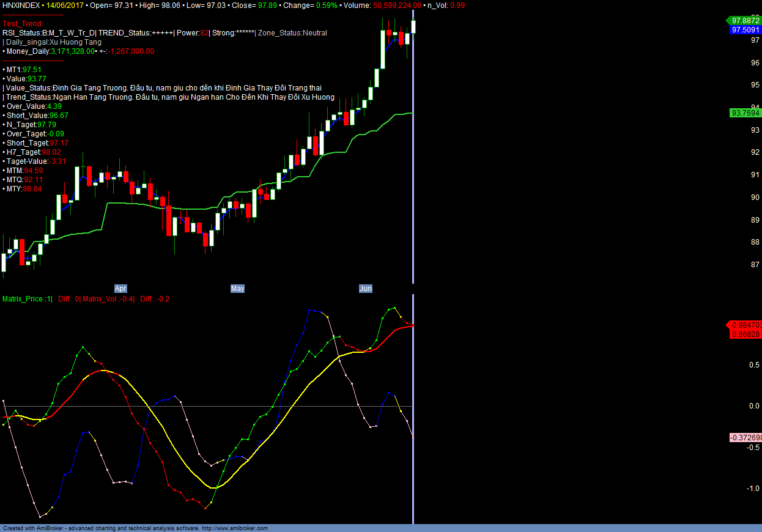Image resolution: width=762 pixels, height=532 pixels.
Task: Select the Jun month marker on time axis
Action: click(365, 289)
